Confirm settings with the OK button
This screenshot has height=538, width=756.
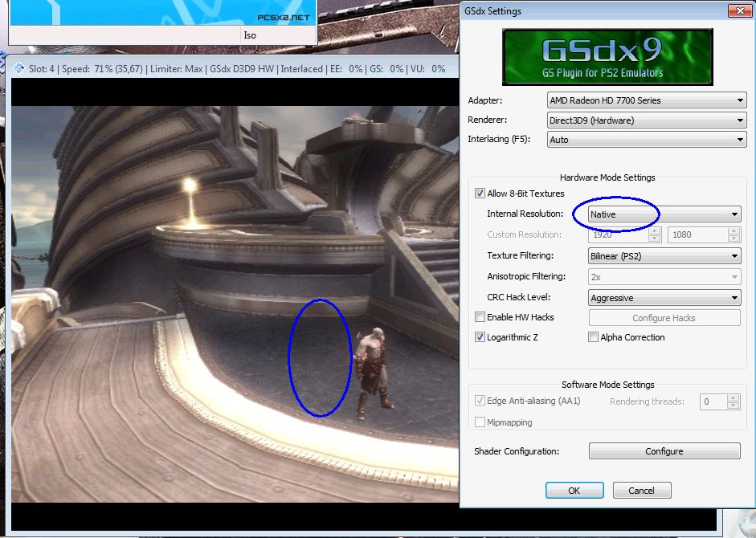tap(574, 491)
